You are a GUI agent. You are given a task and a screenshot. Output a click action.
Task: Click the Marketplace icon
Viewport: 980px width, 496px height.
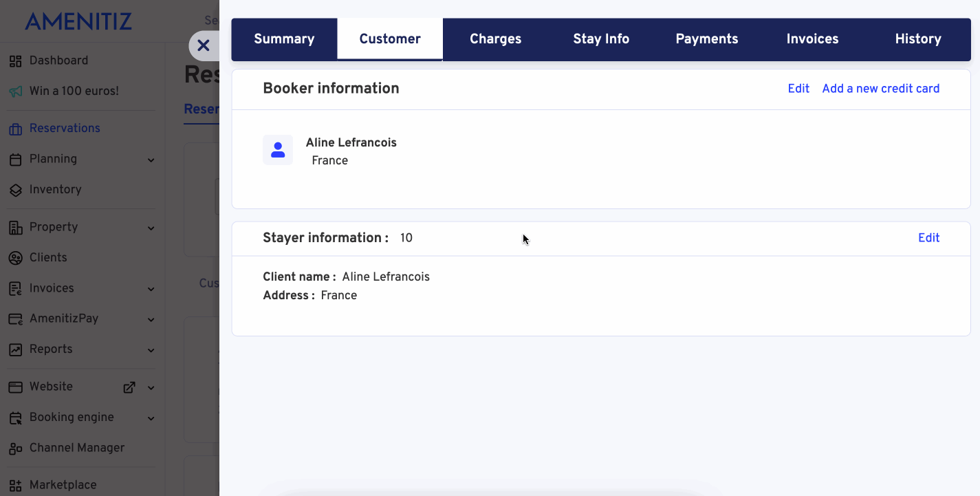(15, 486)
